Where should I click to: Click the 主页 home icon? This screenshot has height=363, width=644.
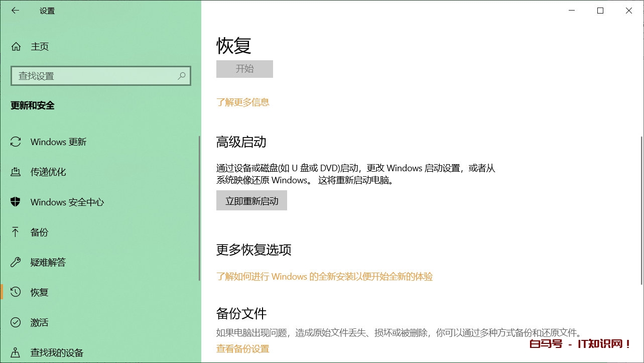click(x=16, y=47)
